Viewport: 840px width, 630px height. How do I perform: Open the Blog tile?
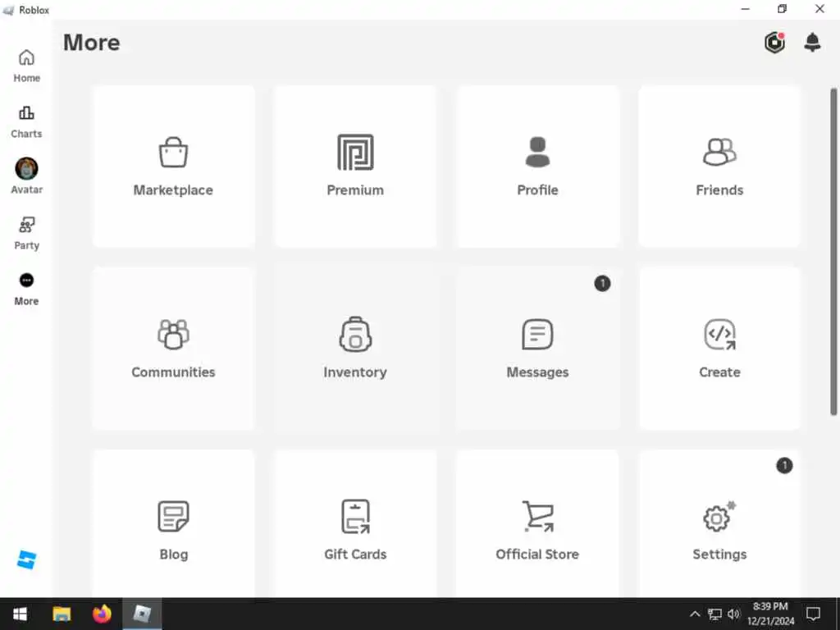173,524
